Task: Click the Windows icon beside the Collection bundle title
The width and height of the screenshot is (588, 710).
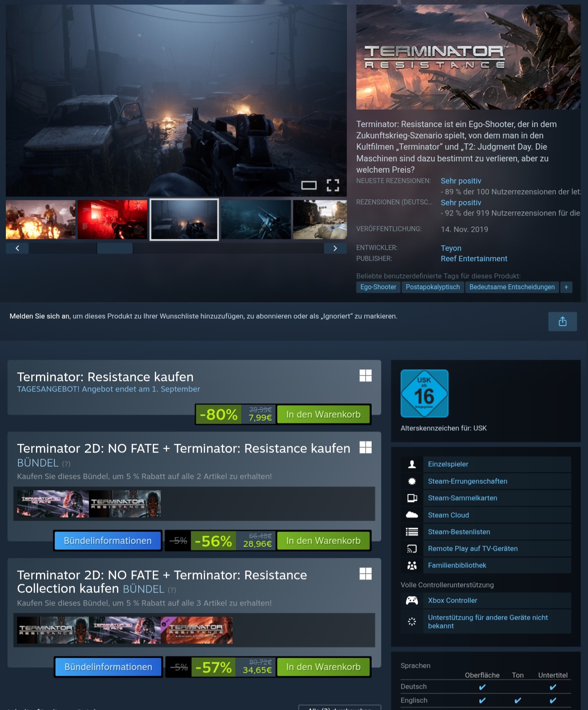Action: pos(365,574)
